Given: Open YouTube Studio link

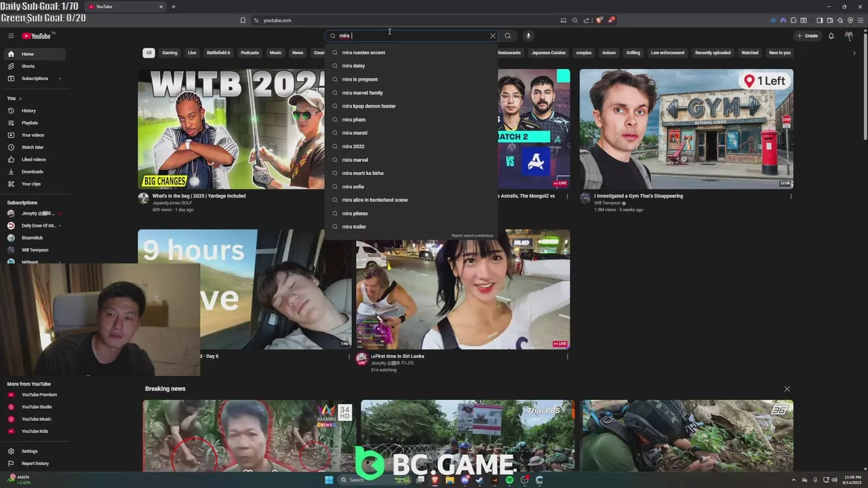Looking at the screenshot, I should (35, 407).
